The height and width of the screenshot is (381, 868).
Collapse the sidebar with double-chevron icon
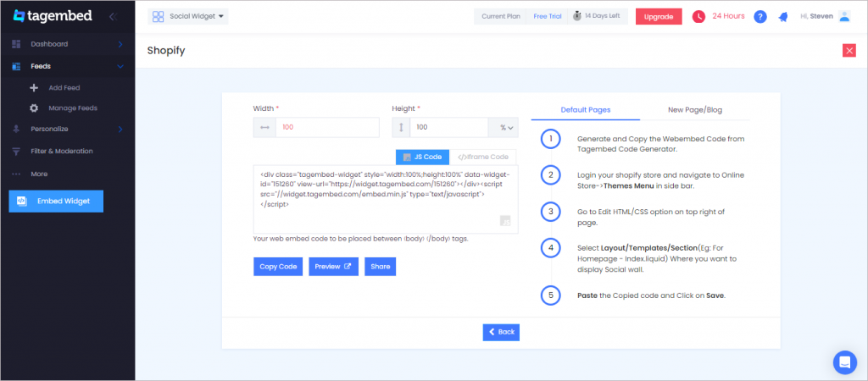[113, 17]
